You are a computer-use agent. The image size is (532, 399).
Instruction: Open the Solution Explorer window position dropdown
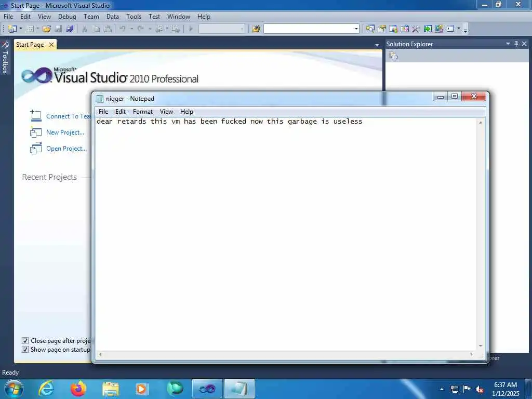pyautogui.click(x=508, y=44)
